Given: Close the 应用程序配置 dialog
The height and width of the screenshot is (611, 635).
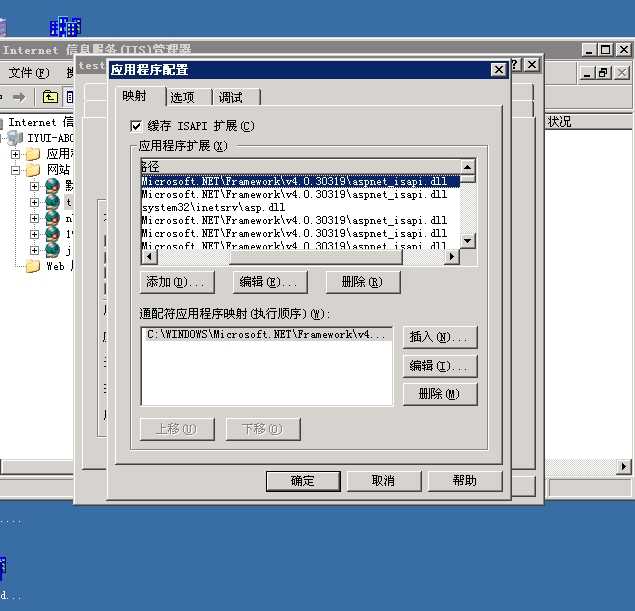Looking at the screenshot, I should pyautogui.click(x=499, y=70).
